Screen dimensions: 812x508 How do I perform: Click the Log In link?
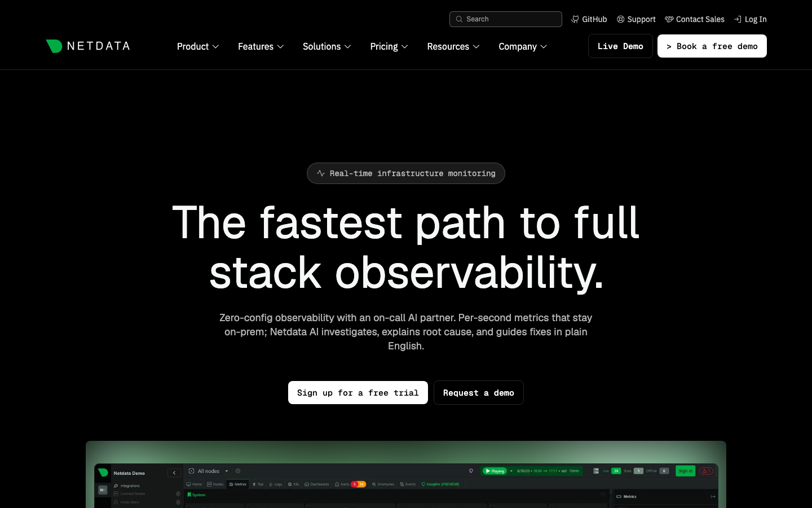tap(751, 19)
